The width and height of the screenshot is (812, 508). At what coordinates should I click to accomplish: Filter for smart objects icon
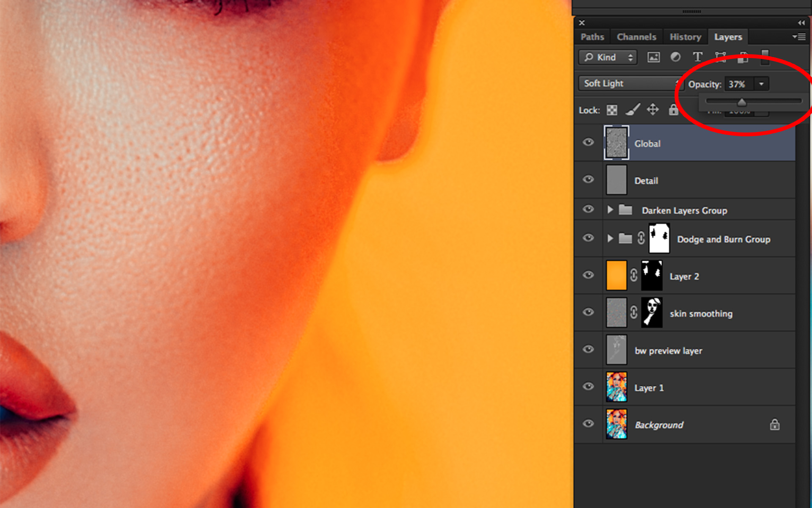(743, 57)
